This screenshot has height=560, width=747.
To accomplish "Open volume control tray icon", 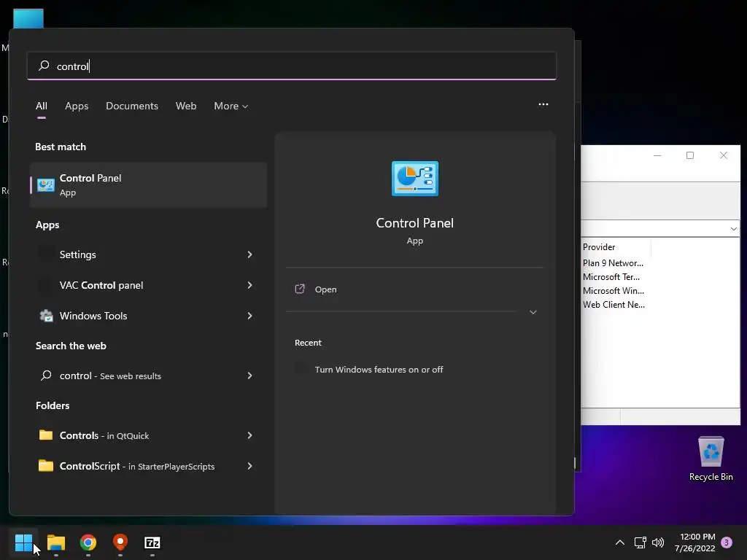I will [x=658, y=542].
